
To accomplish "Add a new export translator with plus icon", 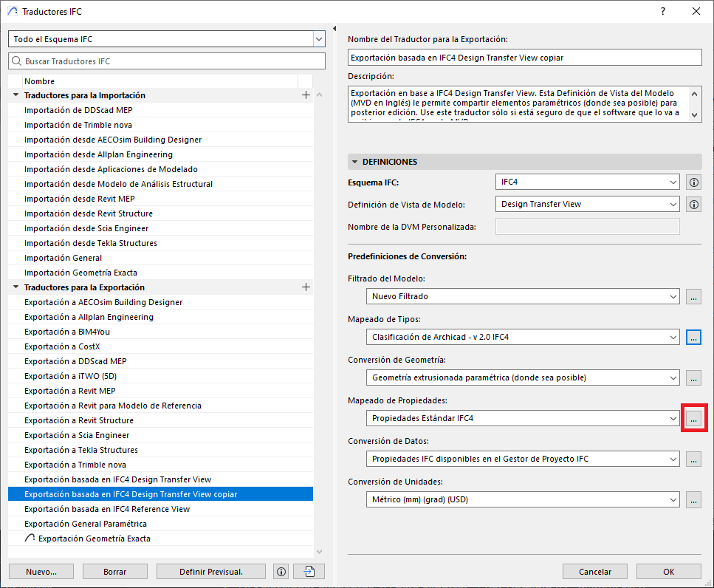I will point(306,287).
